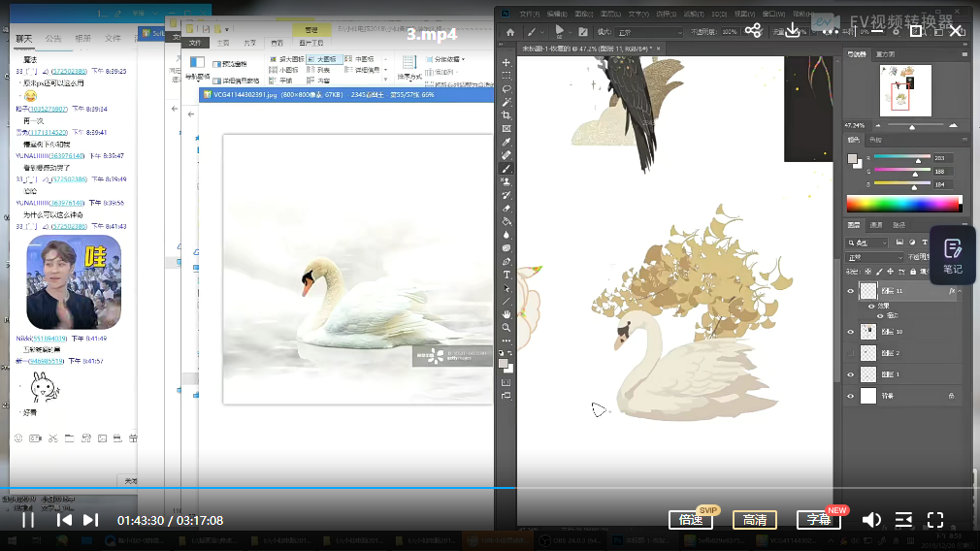Select the History Brush tool

(x=506, y=196)
